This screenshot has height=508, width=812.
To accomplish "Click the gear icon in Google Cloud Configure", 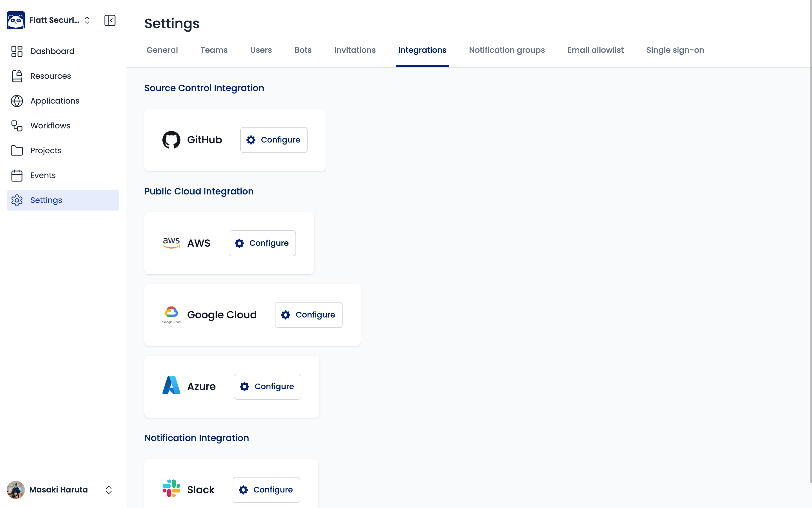I will [286, 315].
